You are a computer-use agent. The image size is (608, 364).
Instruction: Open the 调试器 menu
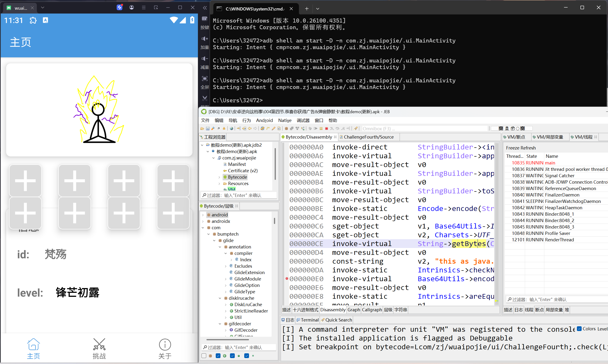coord(303,121)
